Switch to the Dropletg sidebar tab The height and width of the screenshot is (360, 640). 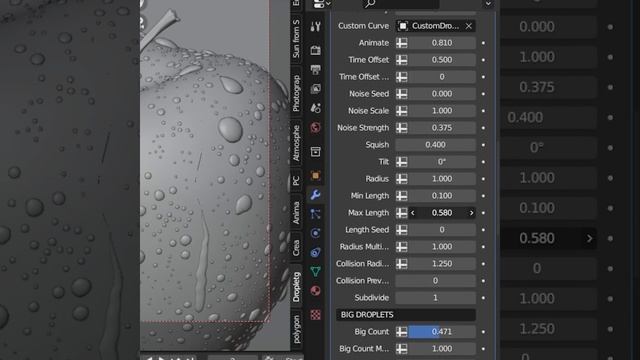click(296, 287)
